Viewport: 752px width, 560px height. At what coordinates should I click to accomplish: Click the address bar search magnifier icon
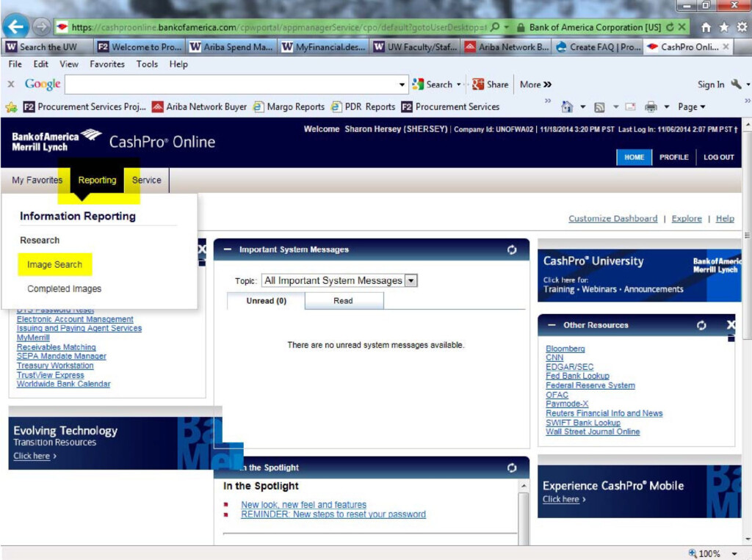(x=496, y=27)
